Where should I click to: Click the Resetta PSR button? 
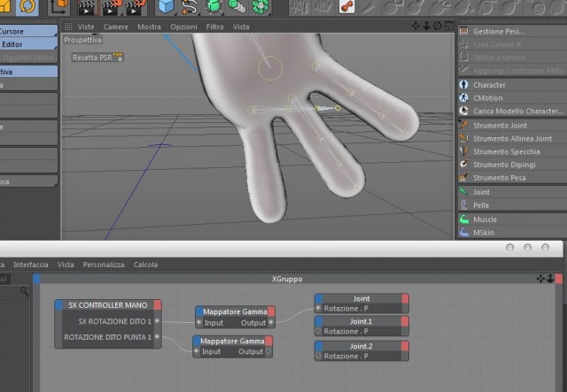(97, 58)
